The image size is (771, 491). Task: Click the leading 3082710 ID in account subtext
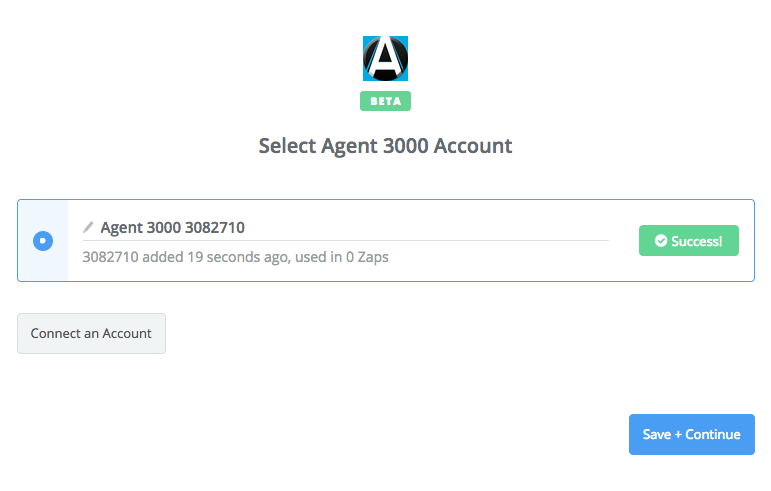[110, 257]
